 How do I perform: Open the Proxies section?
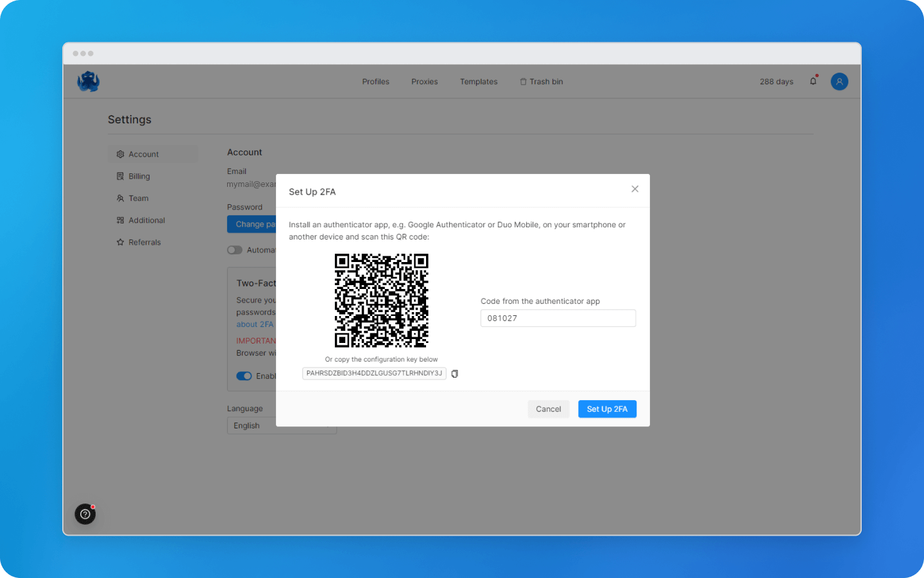(x=424, y=82)
